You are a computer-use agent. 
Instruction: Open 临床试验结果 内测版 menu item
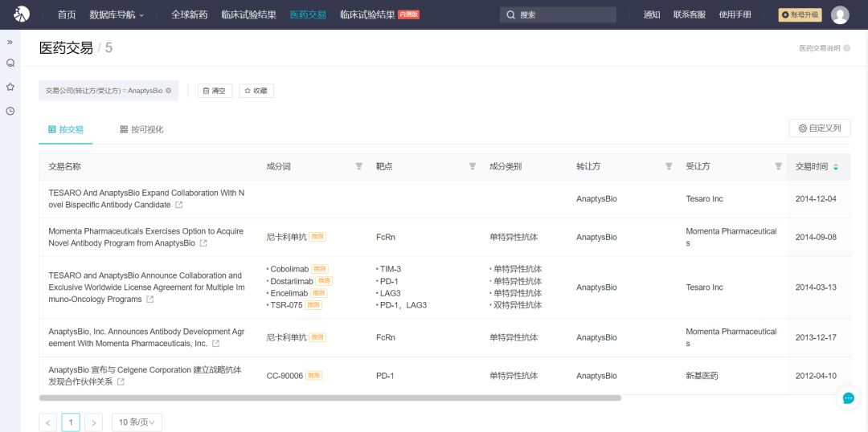coord(379,15)
